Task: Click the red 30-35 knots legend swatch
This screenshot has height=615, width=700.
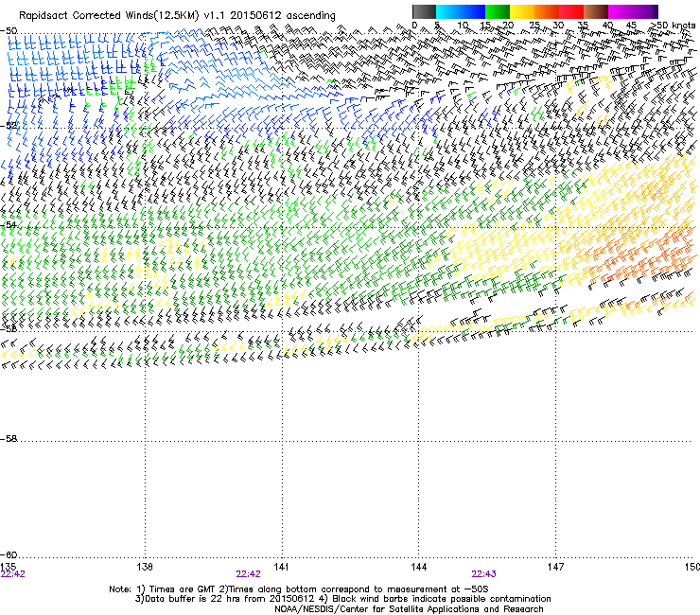Action: click(571, 11)
